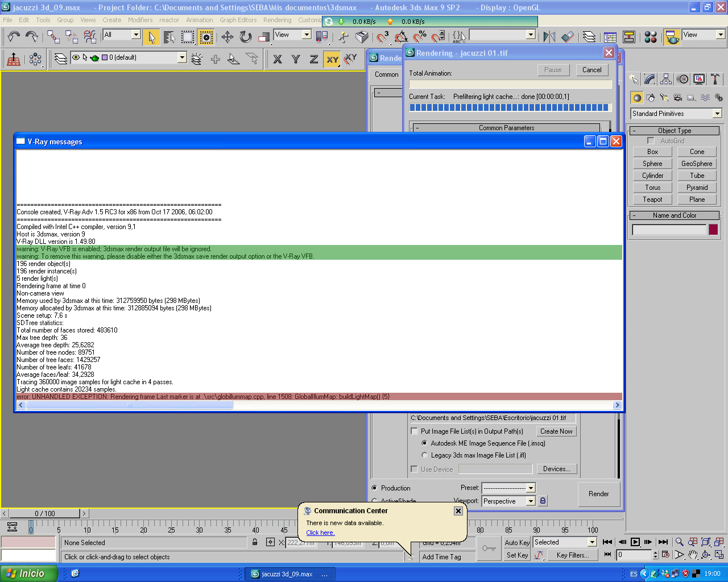Collapse the Object Type rollout
The image size is (728, 582).
click(675, 131)
